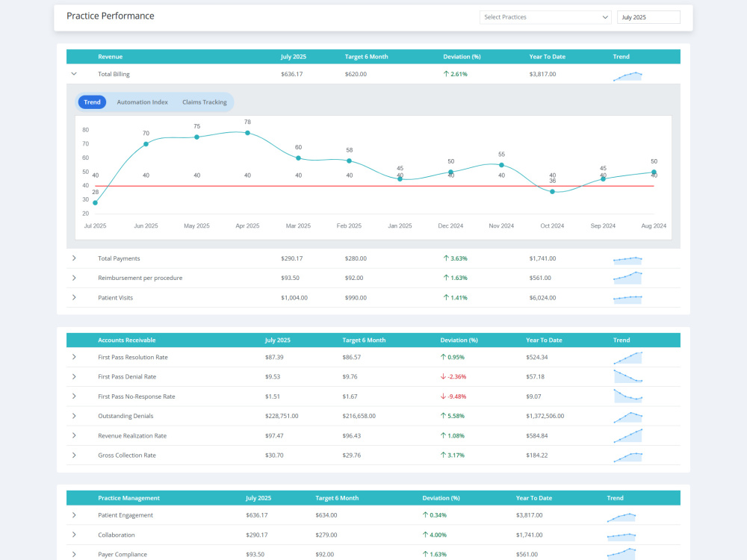
Task: Click Total Payments trend sparkline
Action: [627, 260]
